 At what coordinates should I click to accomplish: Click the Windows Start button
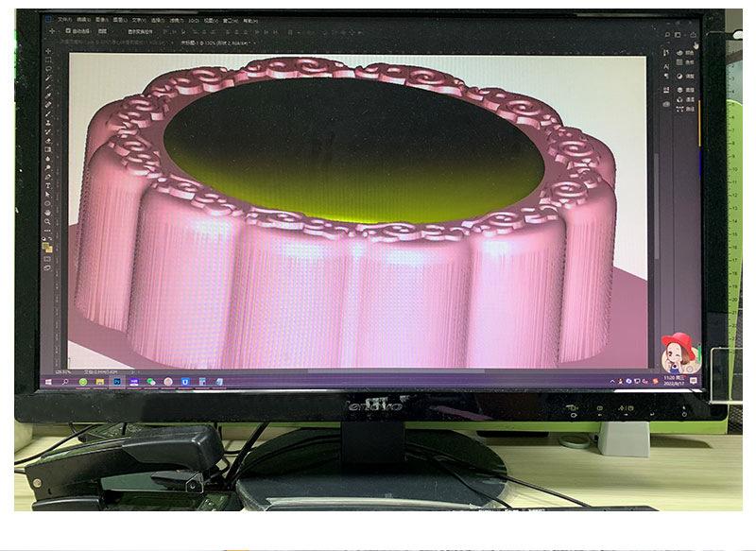(47, 381)
